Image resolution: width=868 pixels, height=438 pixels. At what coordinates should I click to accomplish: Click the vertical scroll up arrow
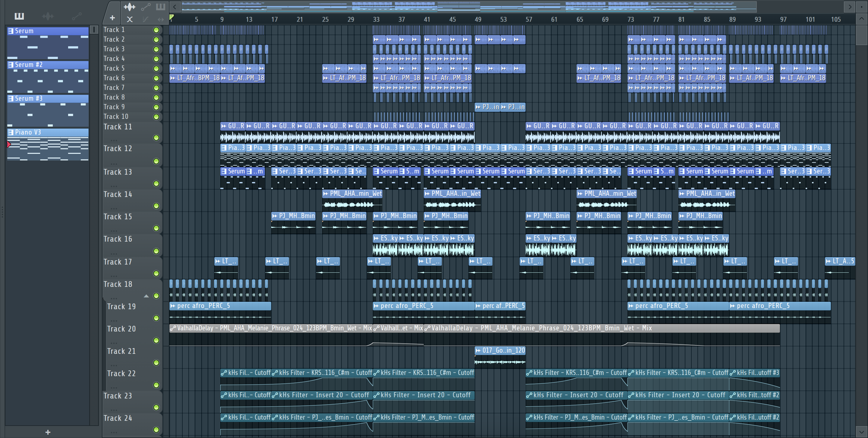click(x=862, y=19)
